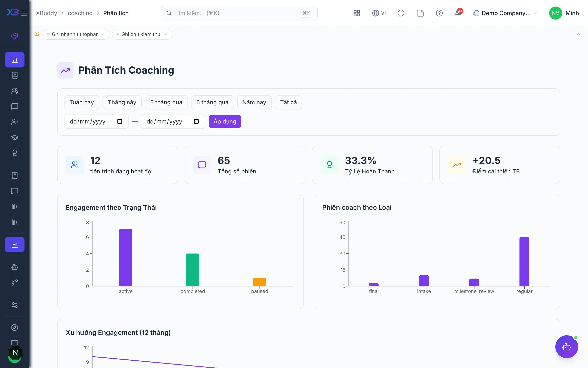Screen dimensions: 588x368
Task: Go to the coaching breadcrumb link
Action: pyautogui.click(x=80, y=13)
